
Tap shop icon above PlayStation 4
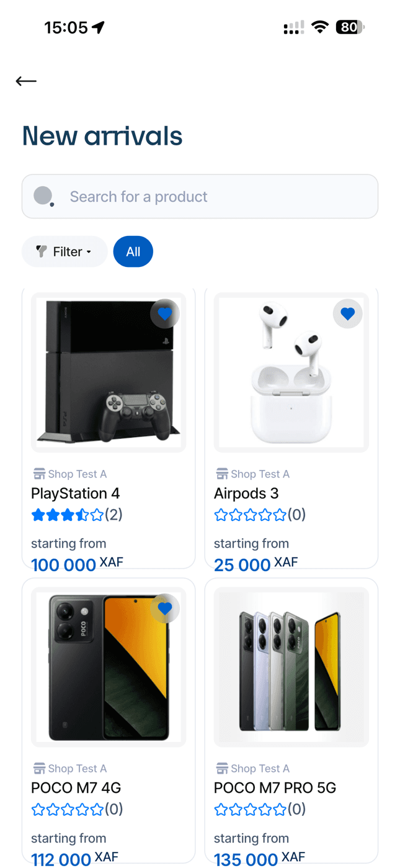[x=39, y=474]
